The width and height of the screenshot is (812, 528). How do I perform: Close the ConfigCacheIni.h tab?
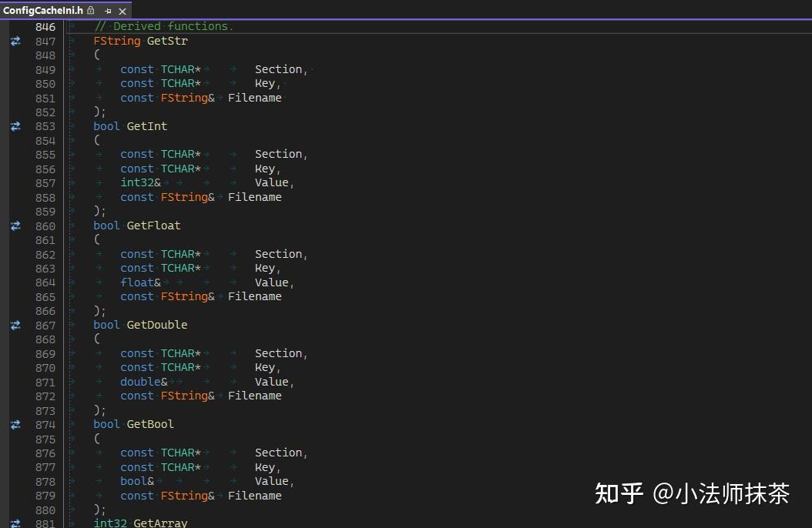click(x=122, y=11)
